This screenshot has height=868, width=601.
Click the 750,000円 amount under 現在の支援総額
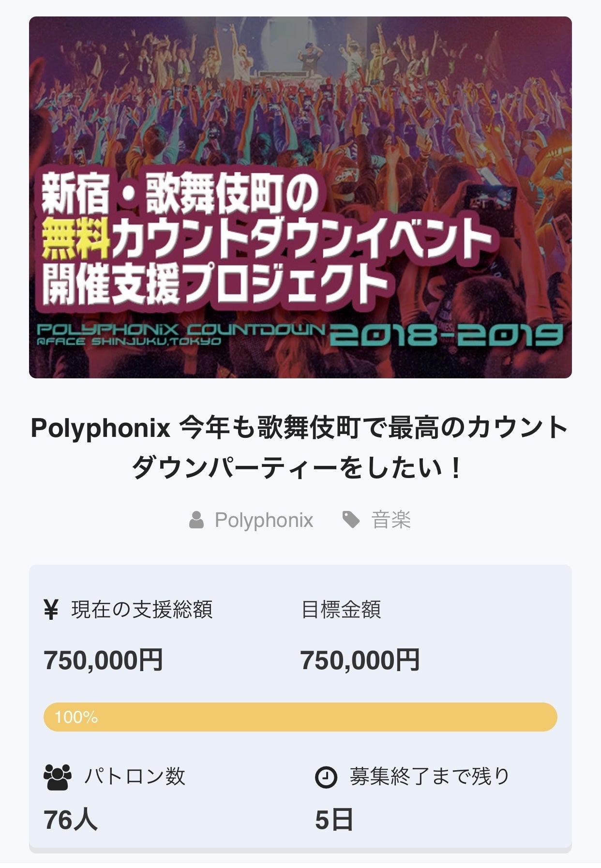click(x=103, y=660)
